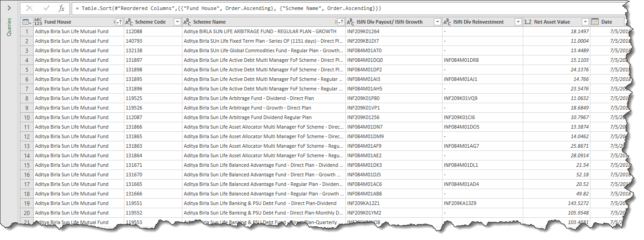
Task: Open the ISIN Div Payout/ ISIN Growth filter dropdown
Action: click(x=437, y=22)
